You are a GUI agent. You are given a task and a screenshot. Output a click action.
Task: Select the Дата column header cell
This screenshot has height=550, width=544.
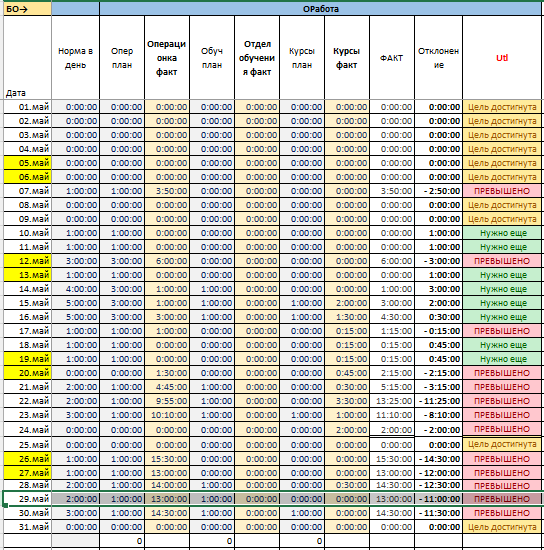(27, 58)
